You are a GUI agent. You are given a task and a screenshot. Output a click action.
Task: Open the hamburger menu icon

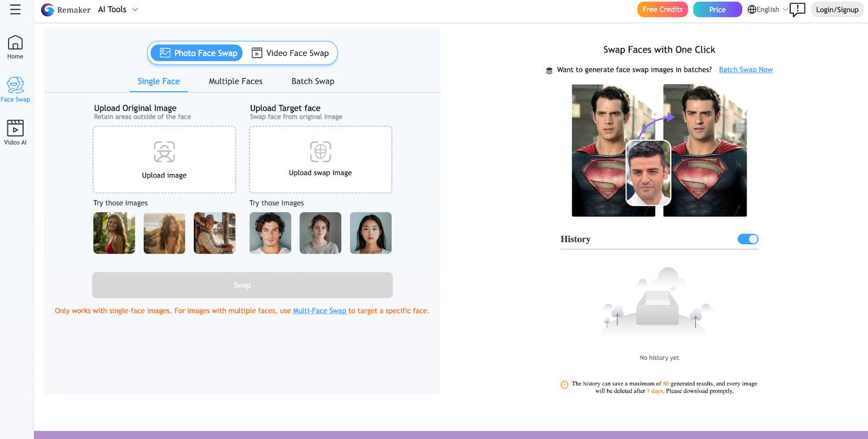click(x=15, y=9)
